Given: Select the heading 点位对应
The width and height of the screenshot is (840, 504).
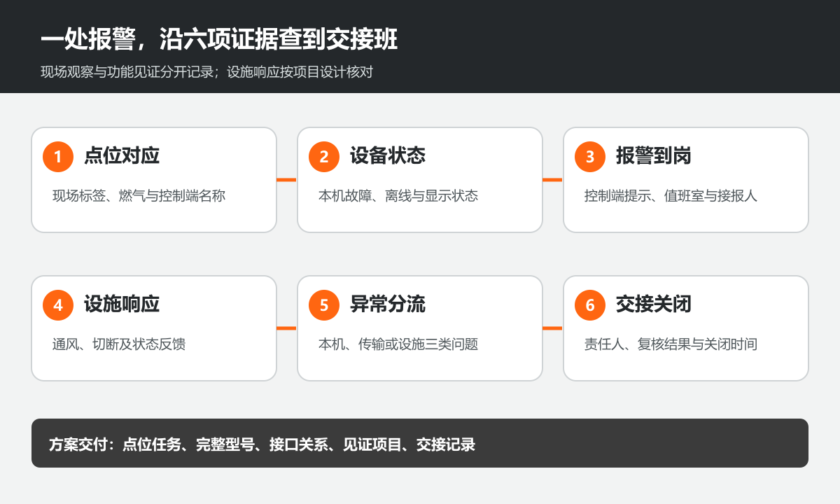Looking at the screenshot, I should pos(122,155).
